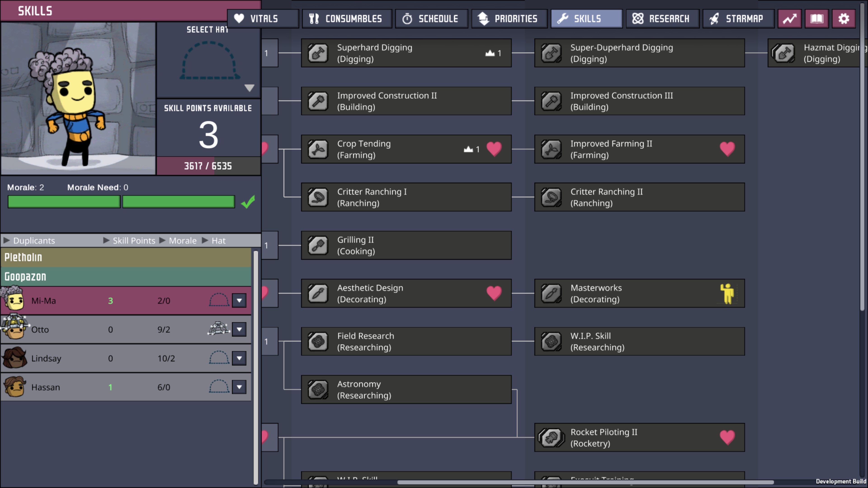Click the Improved Construction III hammer icon
This screenshot has width=868, height=488.
[x=551, y=101]
